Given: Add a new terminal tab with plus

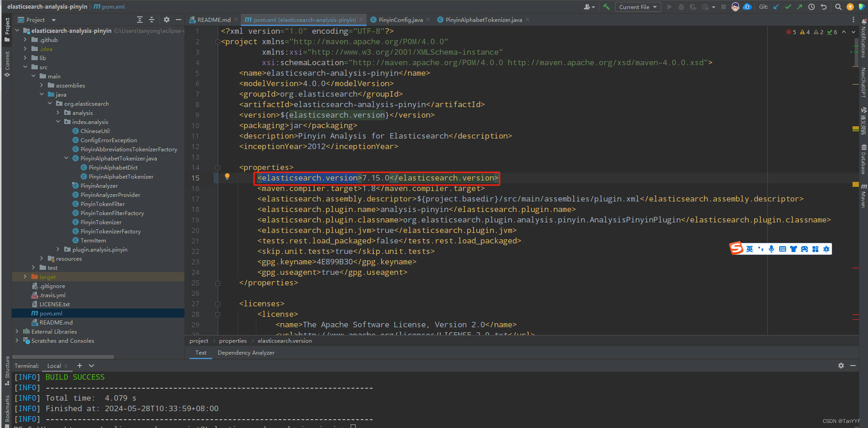Looking at the screenshot, I should click(x=80, y=366).
